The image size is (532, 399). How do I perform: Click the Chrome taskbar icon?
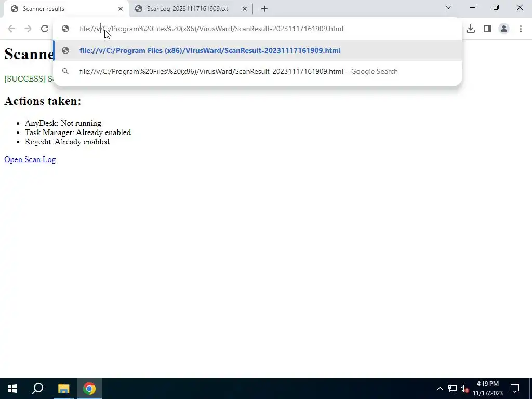tap(89, 389)
